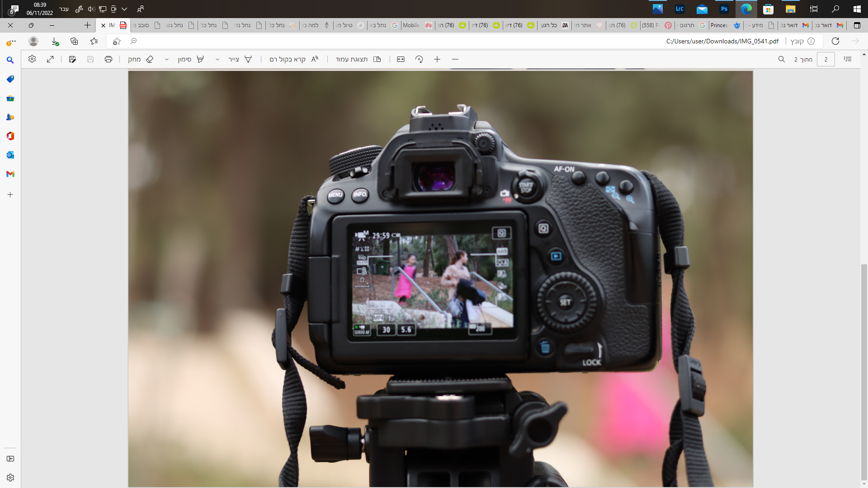Enter full screen with expand arrows icon
The height and width of the screenshot is (488, 868).
tap(50, 59)
